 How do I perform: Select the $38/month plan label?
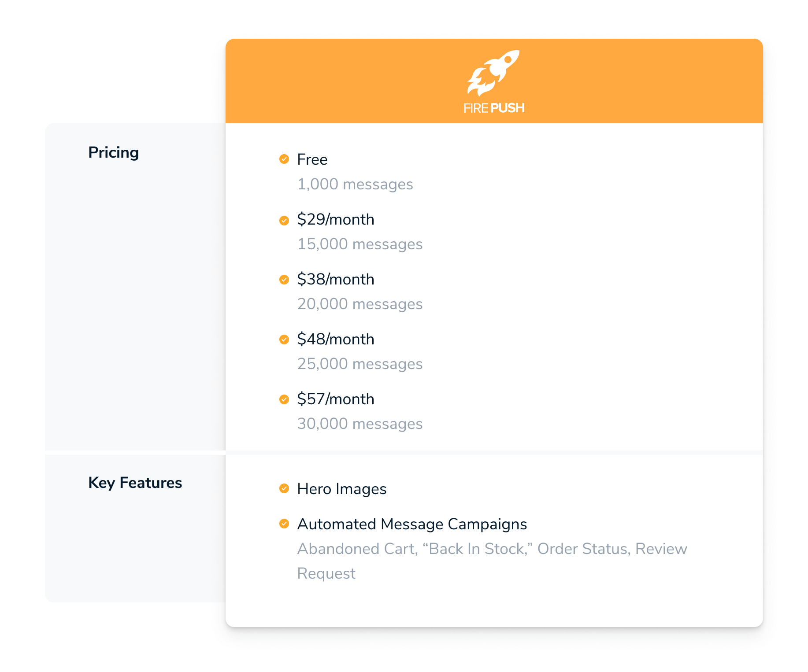pos(336,279)
